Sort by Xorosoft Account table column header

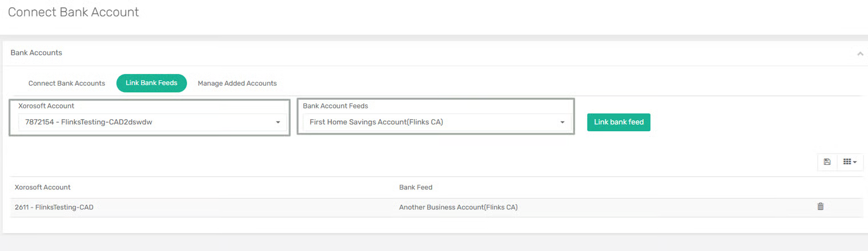[x=43, y=187]
